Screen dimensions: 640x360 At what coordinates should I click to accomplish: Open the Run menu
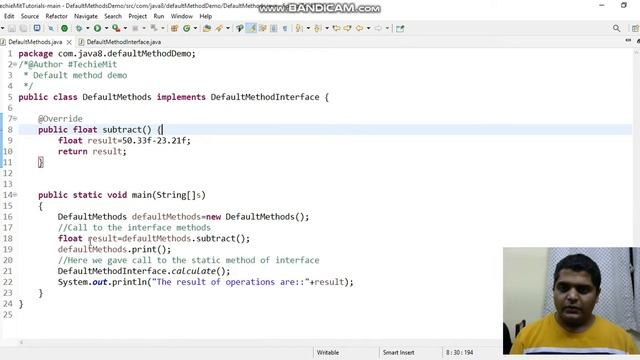coord(159,16)
